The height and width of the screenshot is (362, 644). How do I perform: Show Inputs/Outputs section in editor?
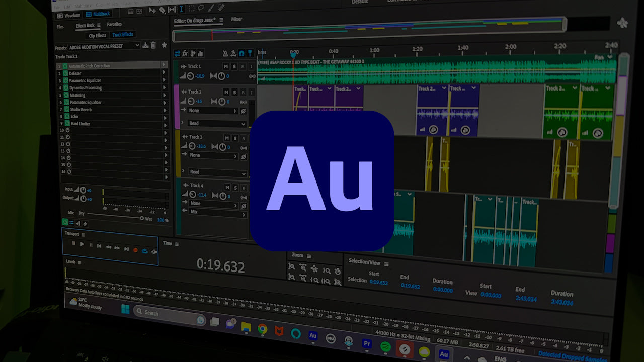click(177, 53)
